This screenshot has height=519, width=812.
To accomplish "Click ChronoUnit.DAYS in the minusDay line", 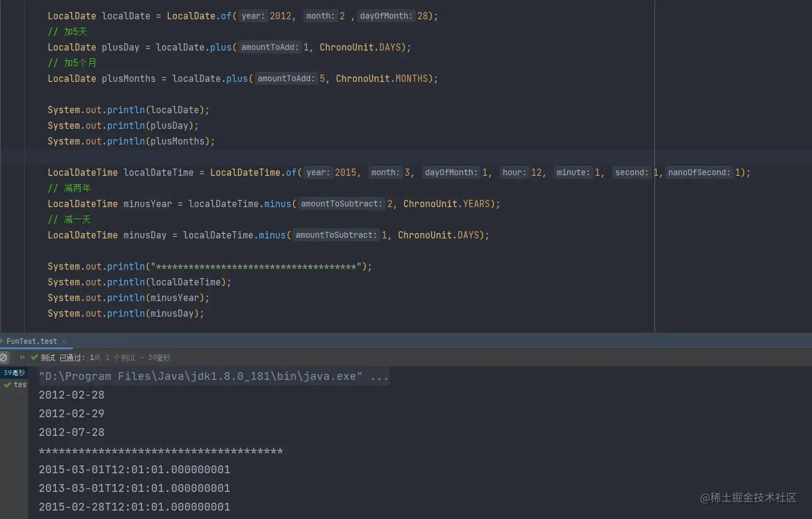I will point(439,235).
